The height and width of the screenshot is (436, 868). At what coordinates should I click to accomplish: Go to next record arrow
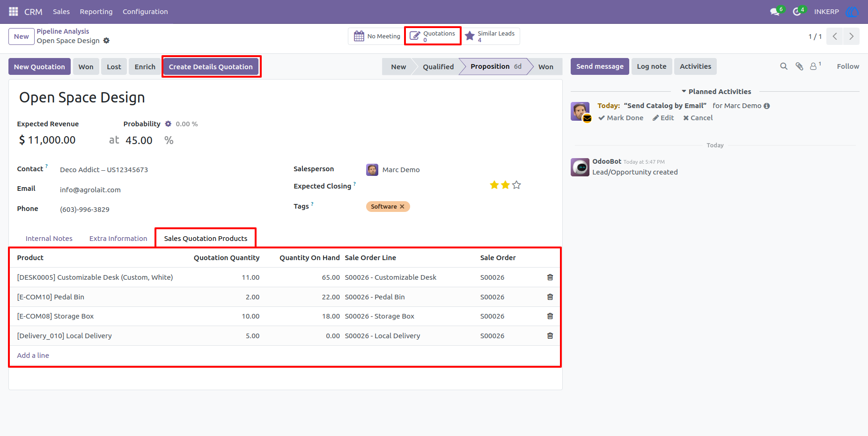(851, 36)
